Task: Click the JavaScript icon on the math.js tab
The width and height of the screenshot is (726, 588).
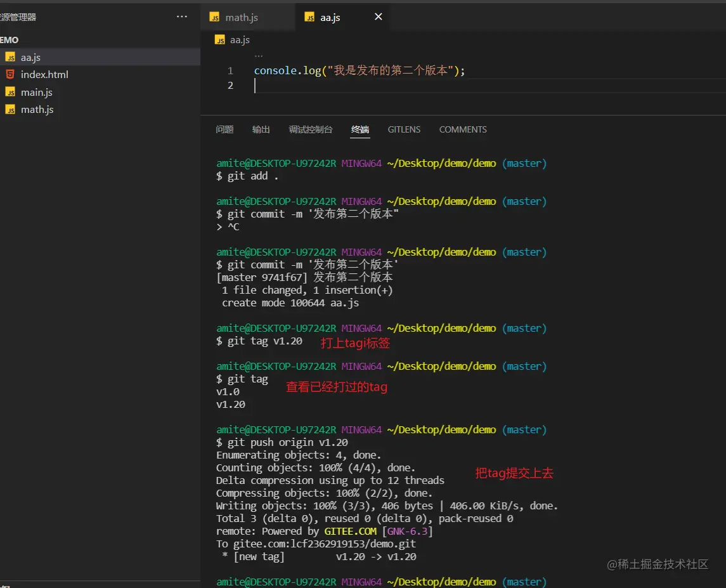Action: point(215,17)
